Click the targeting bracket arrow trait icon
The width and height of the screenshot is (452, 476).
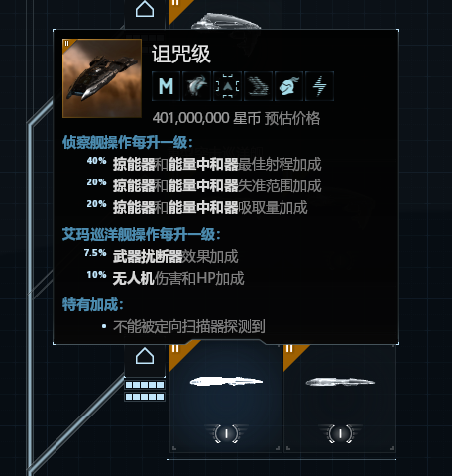click(x=227, y=86)
